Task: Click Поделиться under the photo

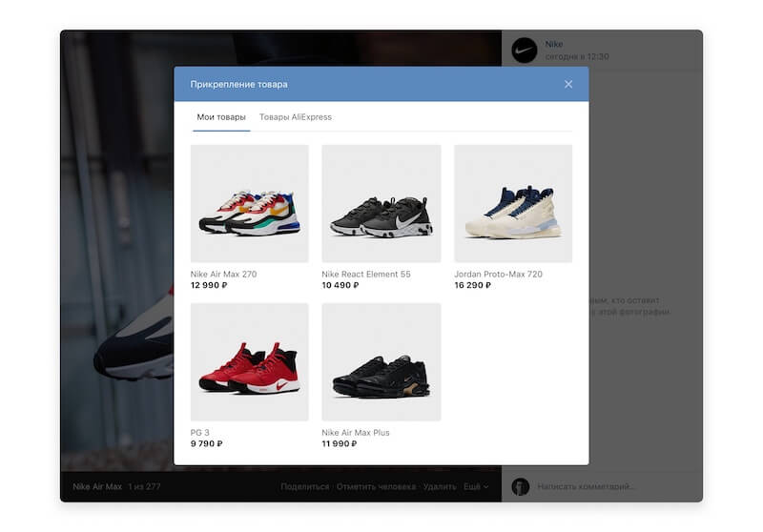Action: 304,487
